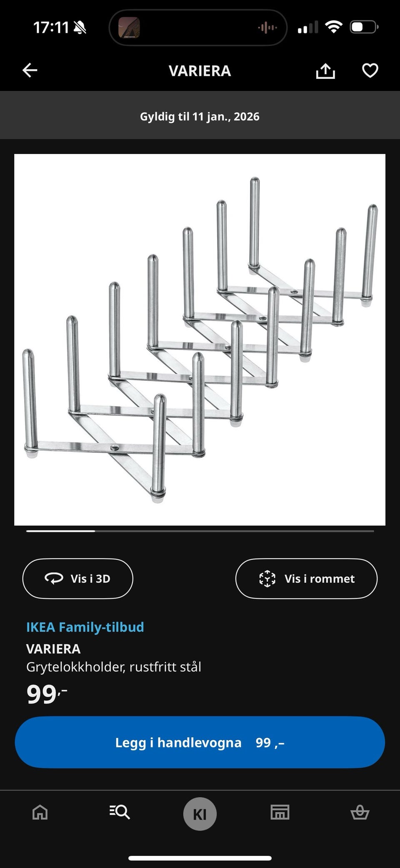Tap the Grytelokkholder product description
The height and width of the screenshot is (868, 400).
point(114,667)
